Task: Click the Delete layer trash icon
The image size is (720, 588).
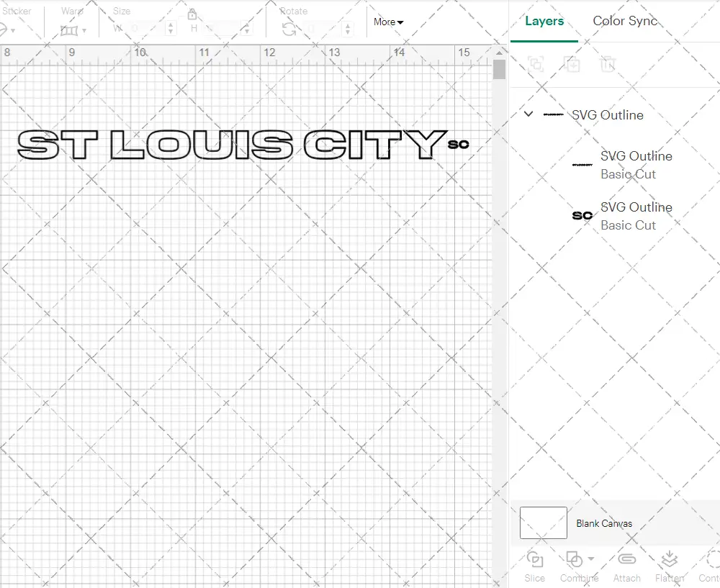Action: click(x=608, y=65)
